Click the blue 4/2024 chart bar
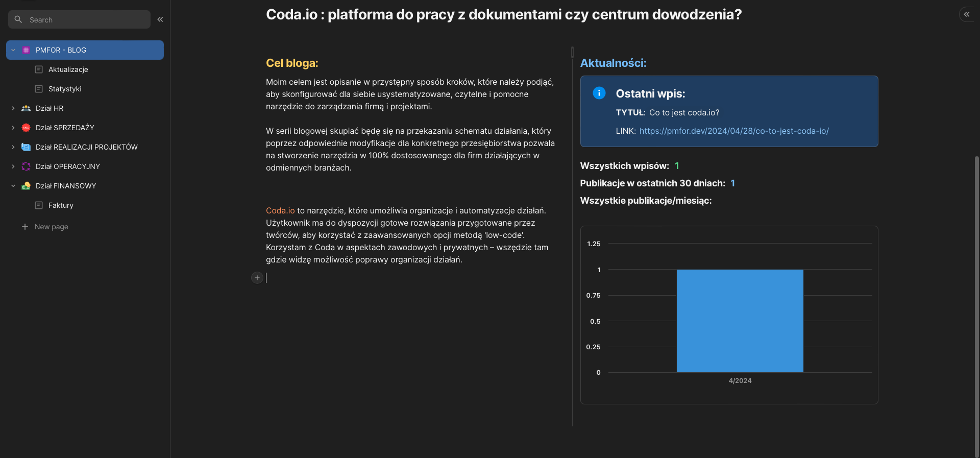The image size is (980, 458). (x=740, y=321)
